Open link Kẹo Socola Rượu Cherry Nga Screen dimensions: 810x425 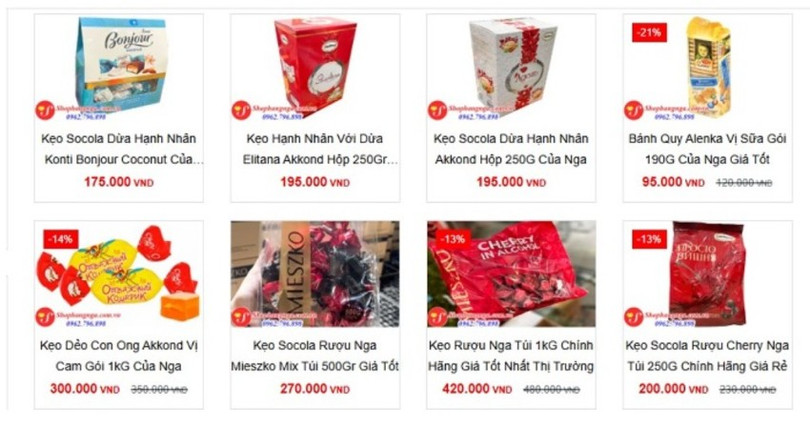tap(707, 356)
